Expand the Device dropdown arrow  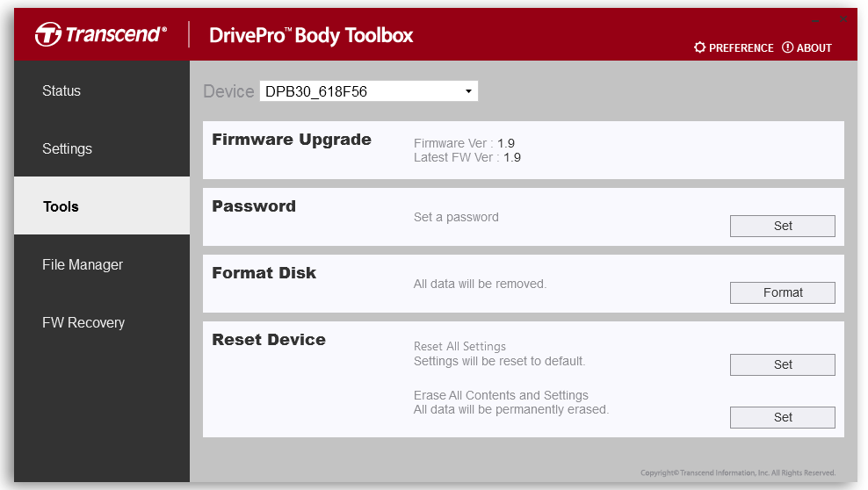(468, 91)
